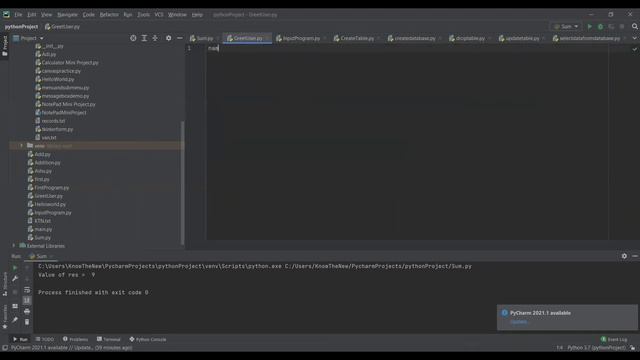The width and height of the screenshot is (640, 360).
Task: Expand External Libraries node
Action: click(14, 246)
